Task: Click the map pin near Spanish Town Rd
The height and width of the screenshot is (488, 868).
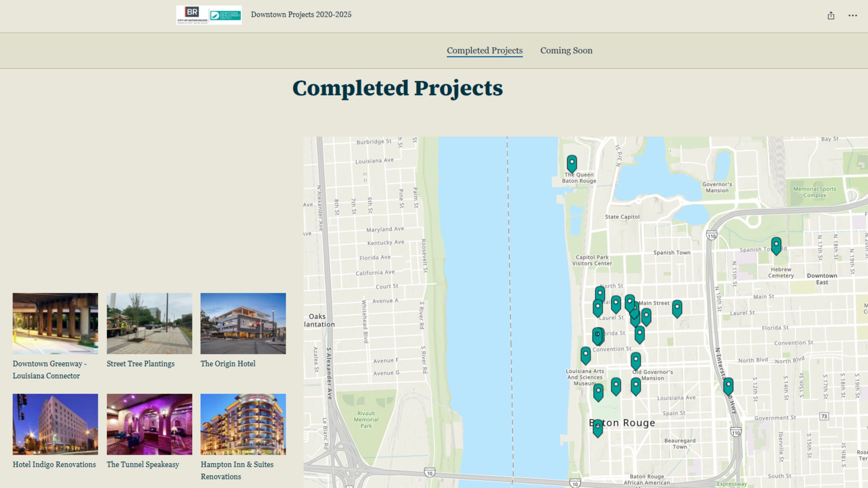Action: click(776, 245)
